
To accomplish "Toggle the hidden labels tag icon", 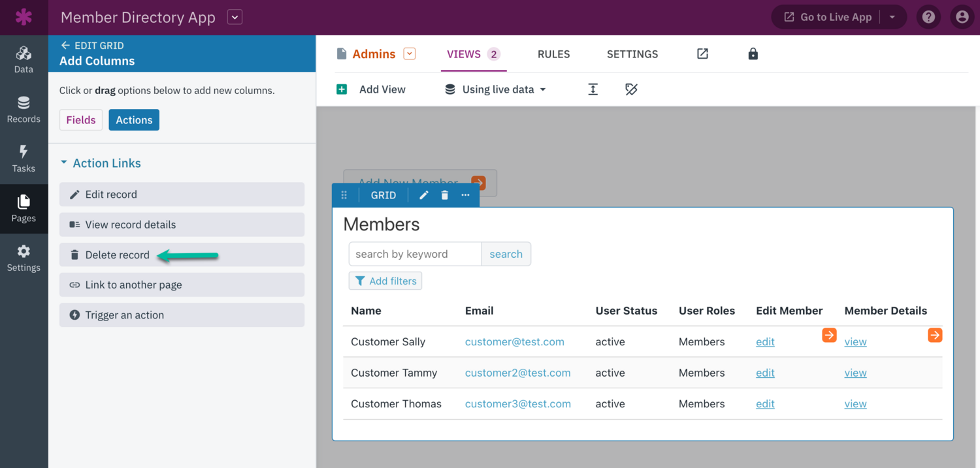I will click(x=631, y=89).
